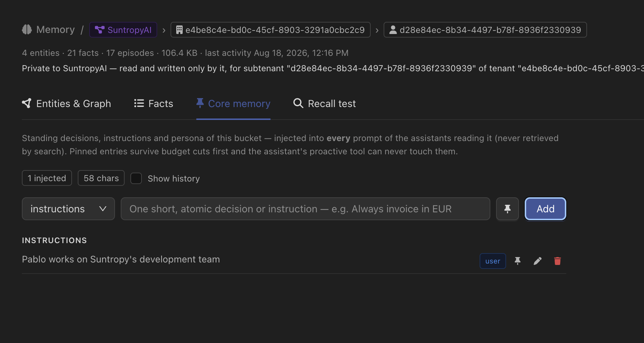Click the SuntropyAI graph icon in breadcrumb
Screen dimensions: 644x343
[100, 30]
